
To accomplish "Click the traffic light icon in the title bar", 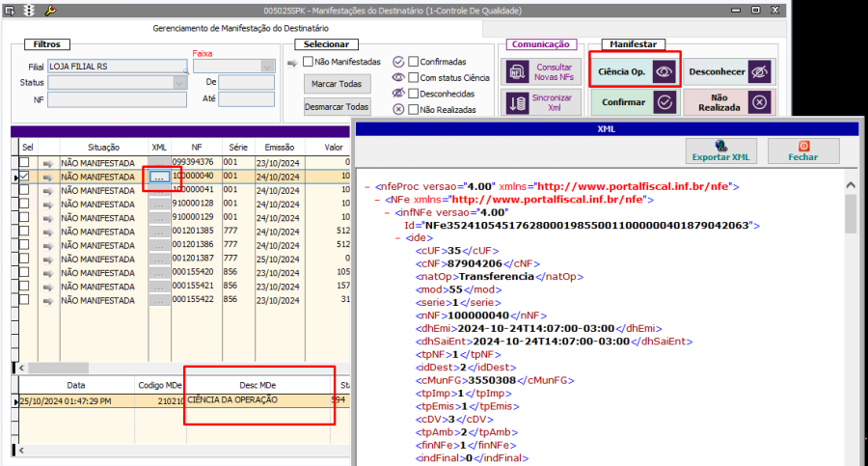I will point(29,11).
